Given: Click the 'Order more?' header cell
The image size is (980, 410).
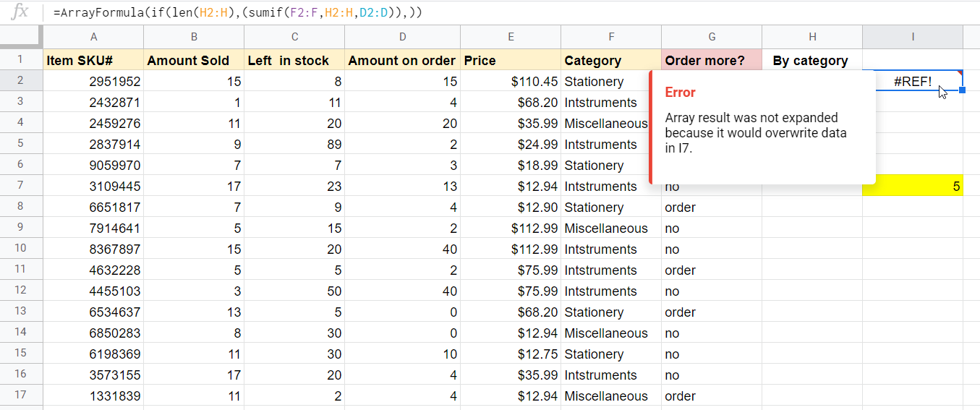Looking at the screenshot, I should tap(712, 60).
